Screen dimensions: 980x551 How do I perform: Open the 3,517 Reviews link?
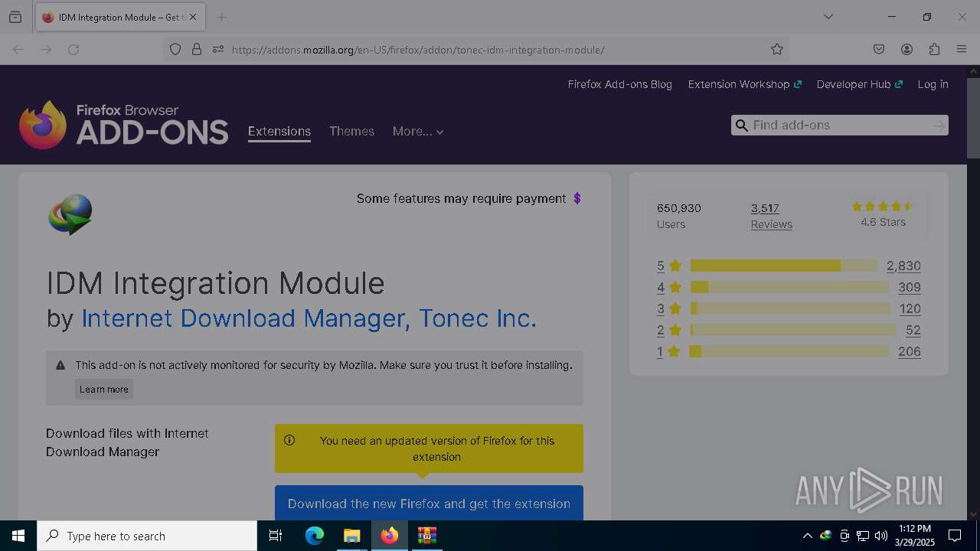pos(771,216)
